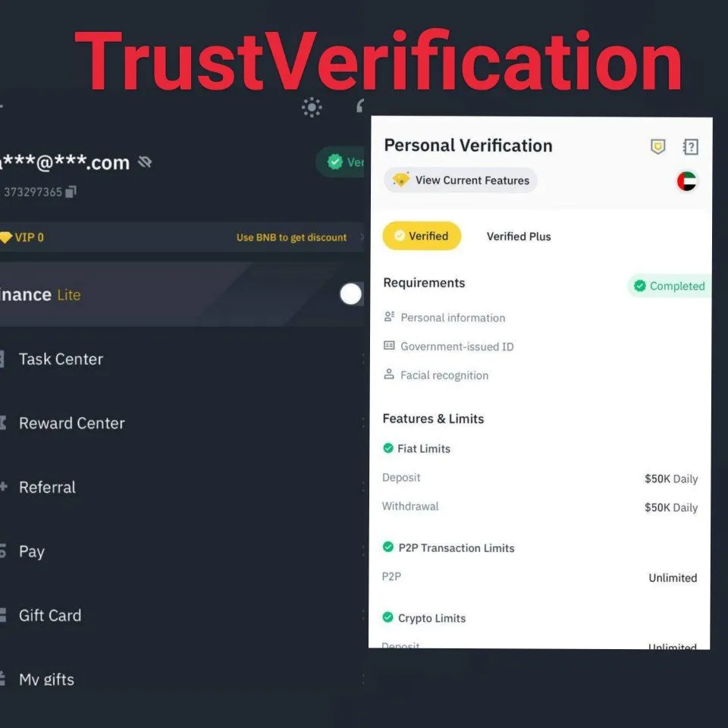Click View Current Features button
Viewport: 728px width, 728px height.
(460, 180)
